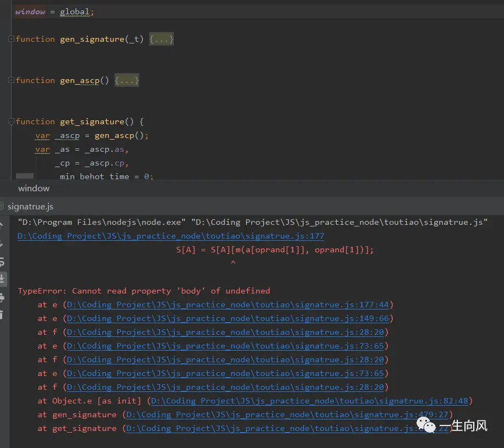Viewport: 504px width, 448px height.
Task: Click the get_signature function declaration name
Action: pos(92,121)
